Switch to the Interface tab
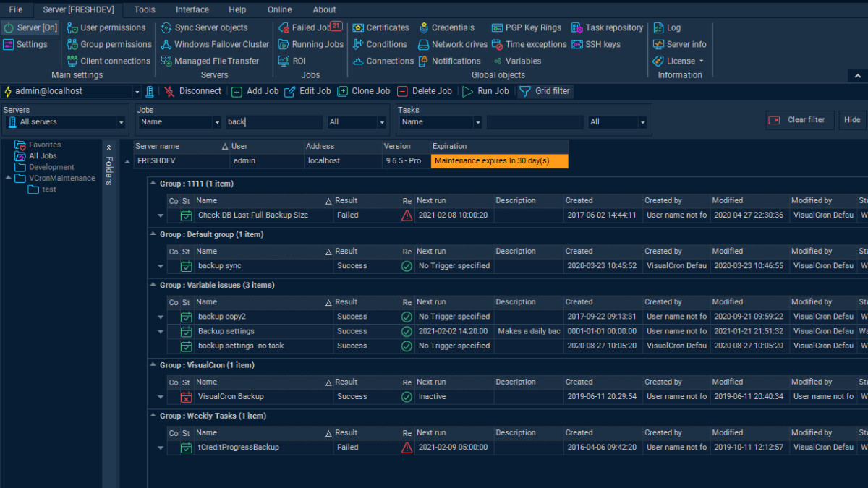Viewport: 868px width, 488px height. pyautogui.click(x=192, y=9)
